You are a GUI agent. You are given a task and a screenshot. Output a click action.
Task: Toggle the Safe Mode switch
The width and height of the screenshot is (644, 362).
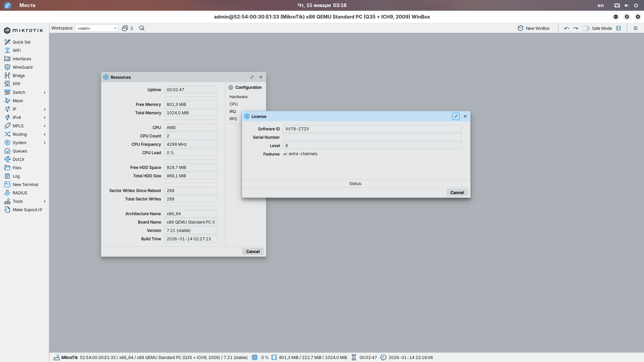click(586, 28)
